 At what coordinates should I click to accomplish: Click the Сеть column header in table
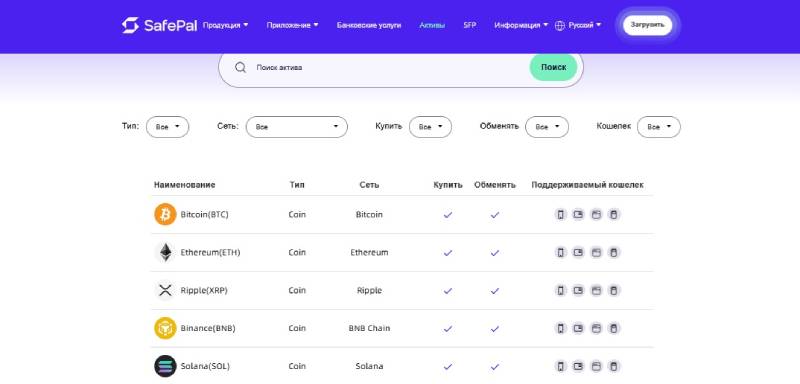point(369,185)
